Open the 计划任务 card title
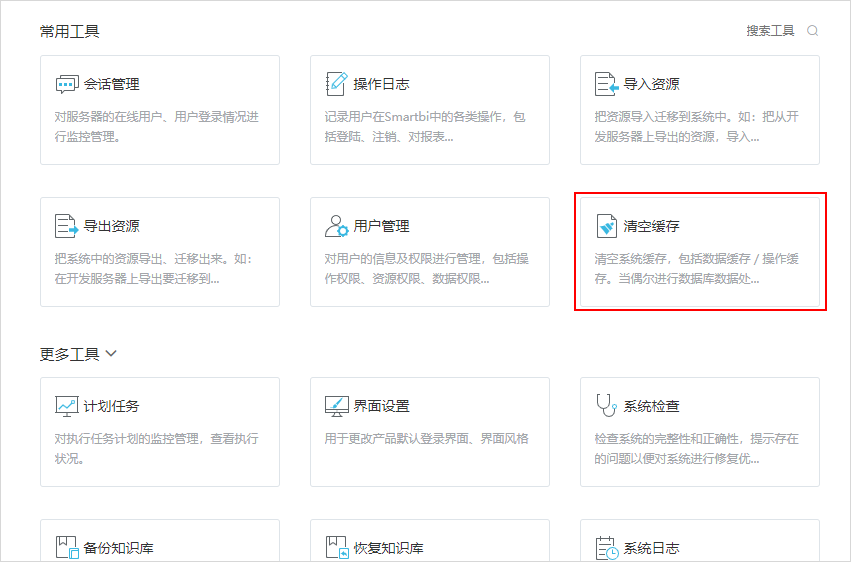The image size is (851, 562). click(x=111, y=406)
